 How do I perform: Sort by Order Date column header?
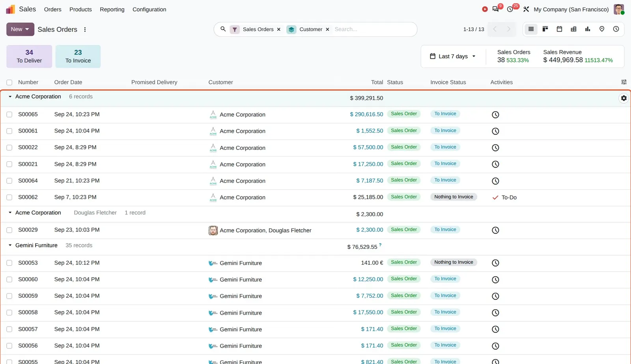click(68, 82)
